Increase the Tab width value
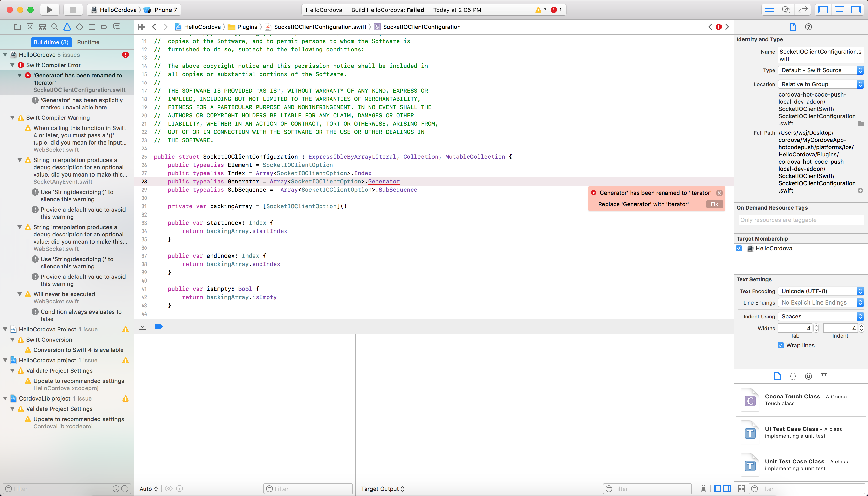Screen dimensions: 868x496 pos(816,326)
